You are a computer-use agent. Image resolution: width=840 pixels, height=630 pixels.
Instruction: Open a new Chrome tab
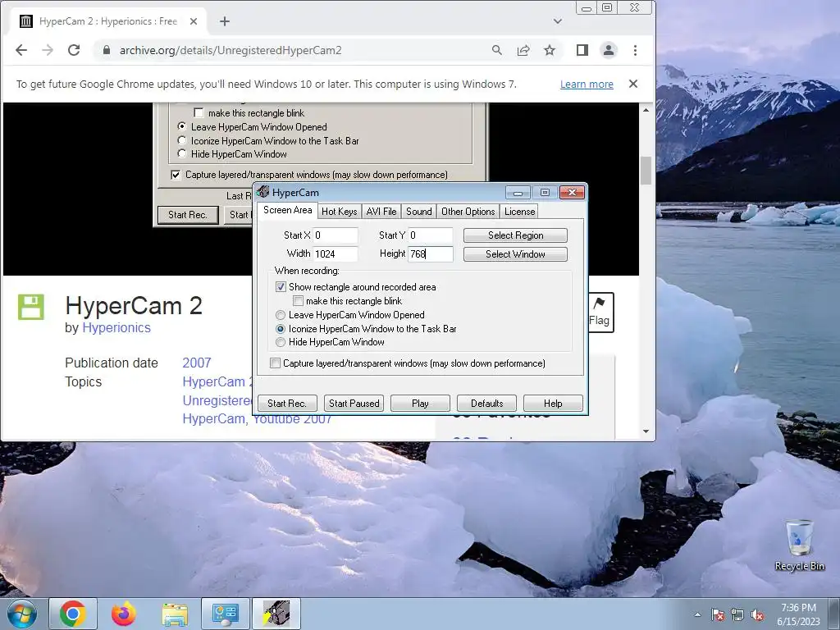(225, 21)
